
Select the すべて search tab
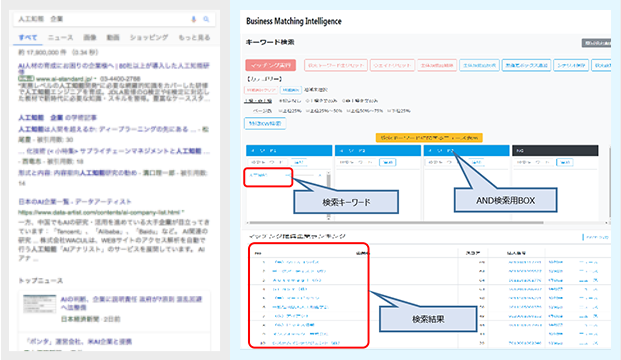(28, 38)
